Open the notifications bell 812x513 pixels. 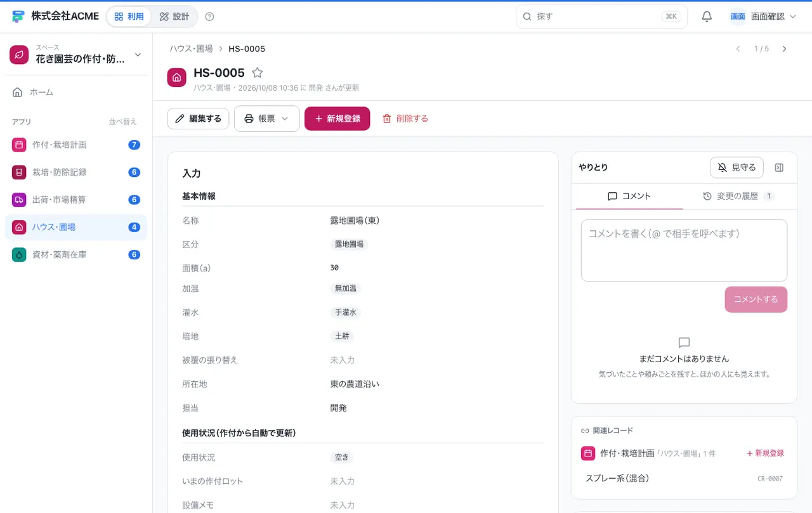707,16
